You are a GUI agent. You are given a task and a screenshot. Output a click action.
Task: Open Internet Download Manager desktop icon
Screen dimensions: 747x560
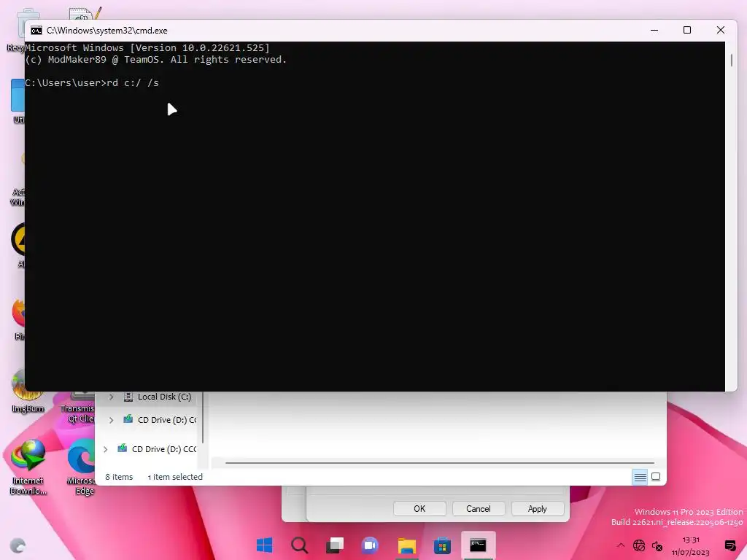(x=28, y=467)
